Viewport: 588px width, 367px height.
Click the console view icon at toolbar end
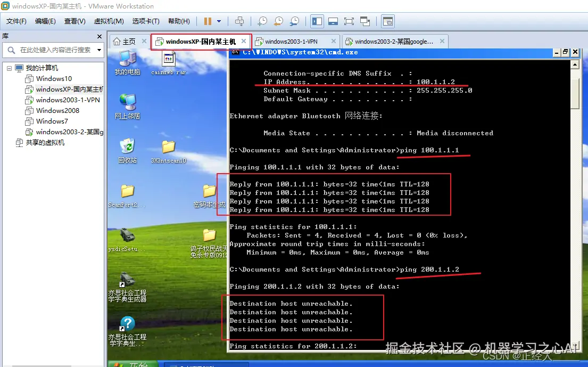[x=388, y=21]
